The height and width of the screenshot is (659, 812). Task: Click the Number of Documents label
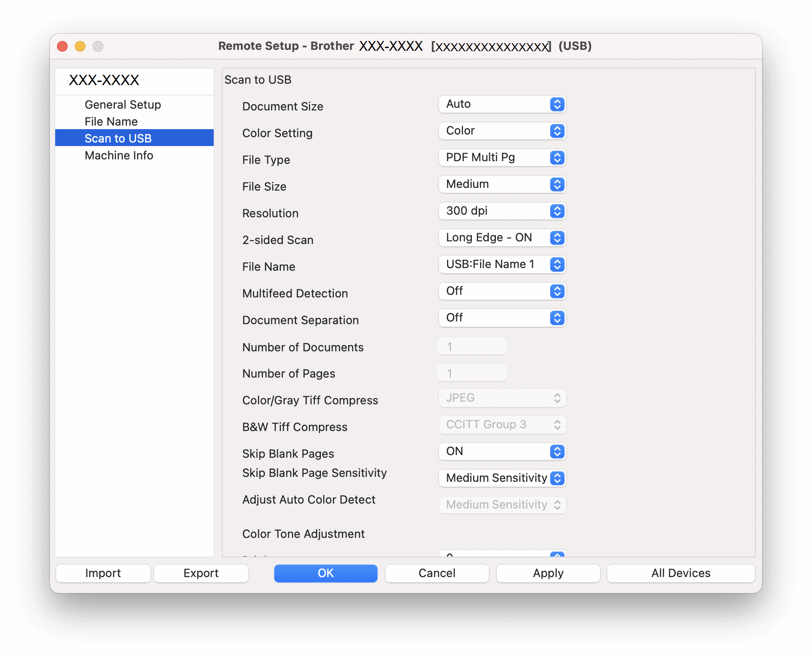[x=303, y=347]
